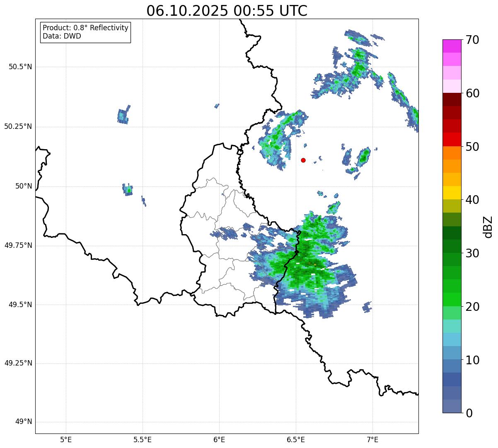Click the 6°E longitude label
Screen dimensions: 498x448
click(x=219, y=439)
